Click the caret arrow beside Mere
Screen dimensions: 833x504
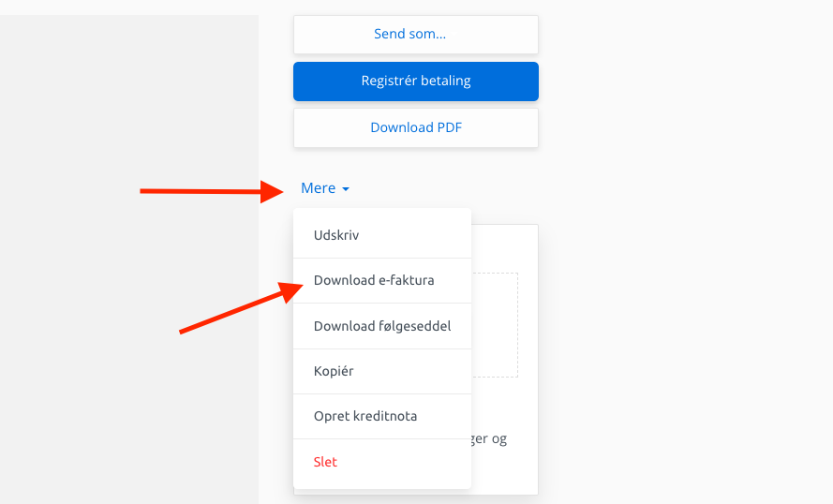tap(346, 189)
